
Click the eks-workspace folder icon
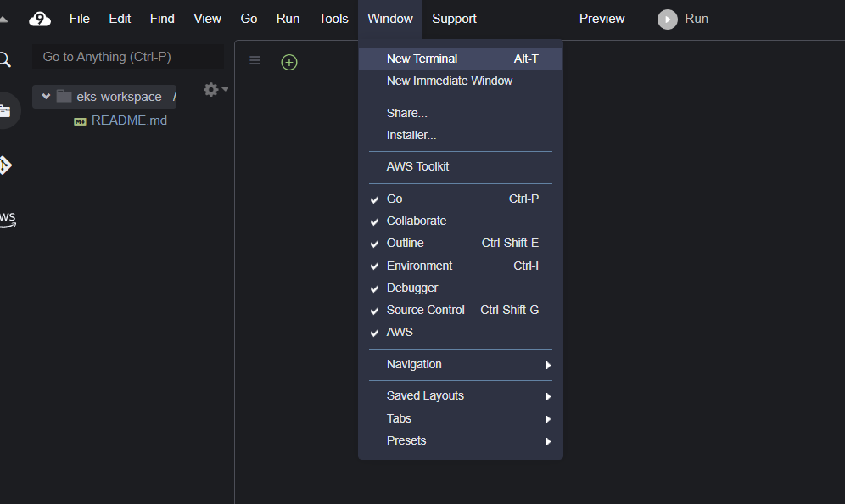(x=64, y=97)
